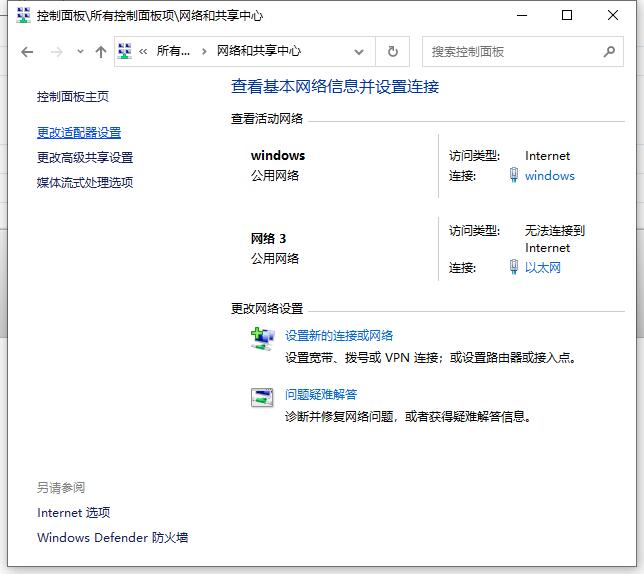Close the Network and Sharing Center window
Viewport: 644px width, 574px height.
coord(613,16)
